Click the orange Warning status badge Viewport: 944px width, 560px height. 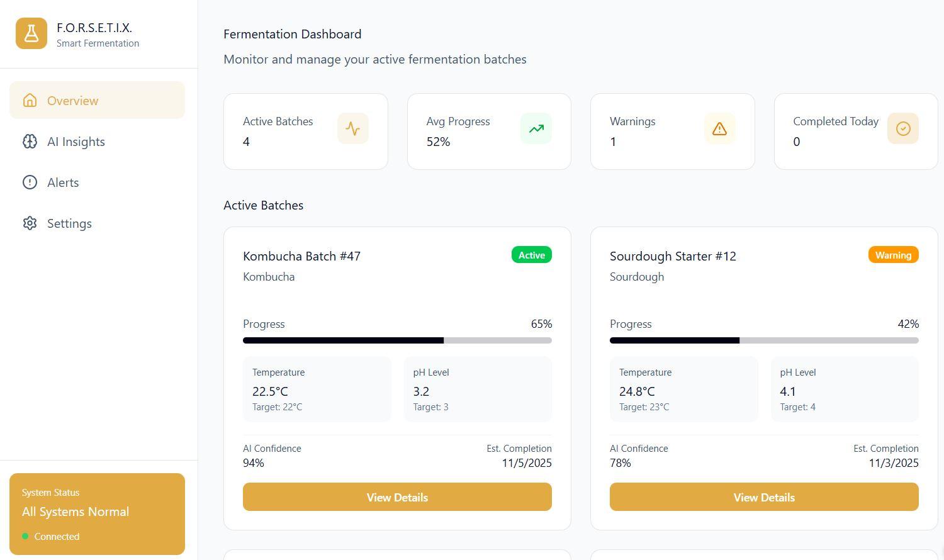[x=893, y=255]
